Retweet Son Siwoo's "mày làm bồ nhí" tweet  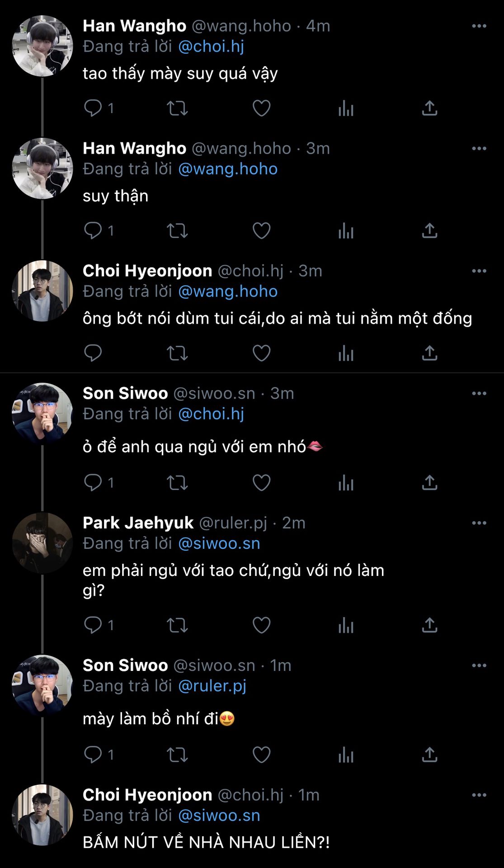(177, 755)
